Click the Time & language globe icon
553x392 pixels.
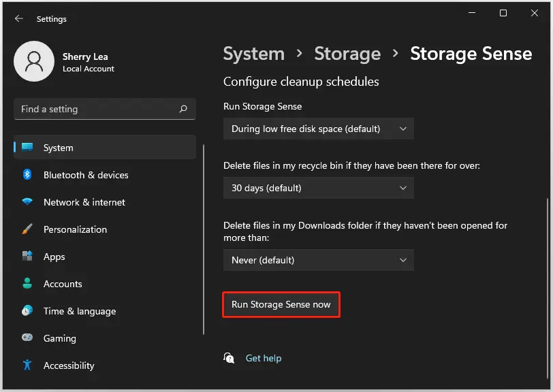27,311
